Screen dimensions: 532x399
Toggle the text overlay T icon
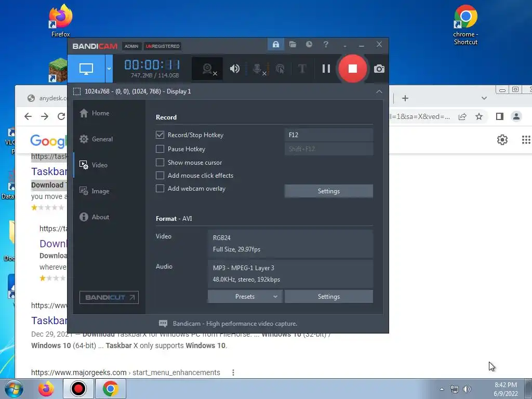point(302,69)
